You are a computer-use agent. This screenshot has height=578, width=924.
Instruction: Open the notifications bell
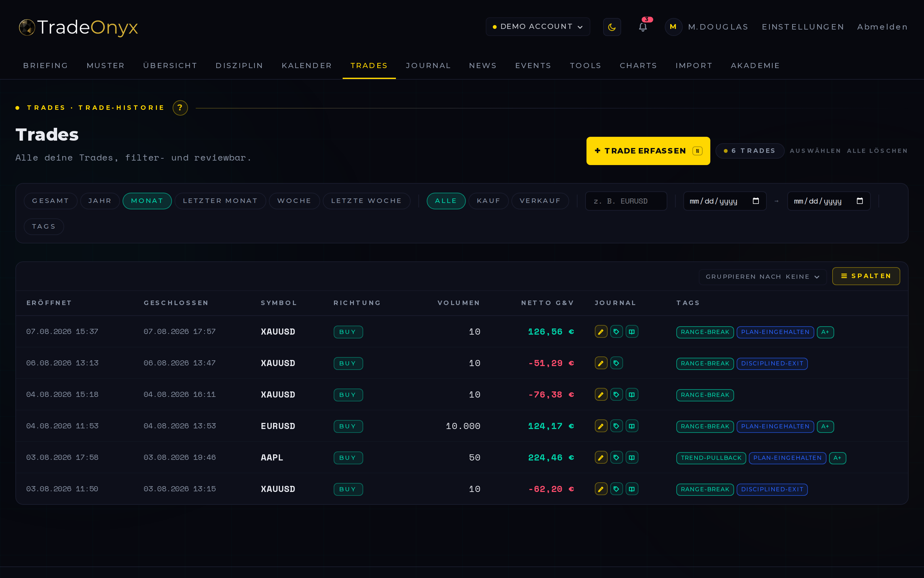click(643, 27)
